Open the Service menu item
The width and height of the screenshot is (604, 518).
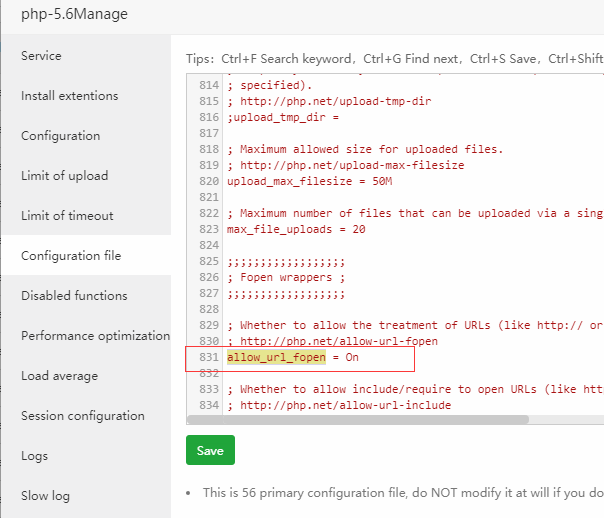41,56
